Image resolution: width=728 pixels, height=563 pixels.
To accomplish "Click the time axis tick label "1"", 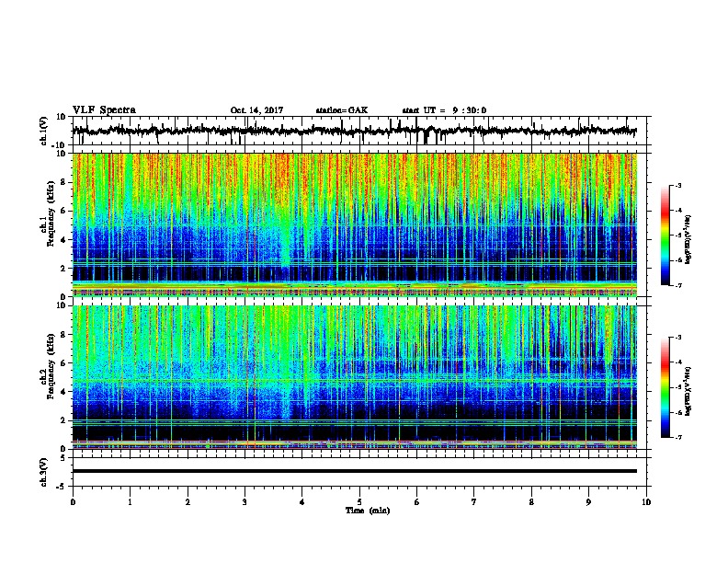I will 130,502.
